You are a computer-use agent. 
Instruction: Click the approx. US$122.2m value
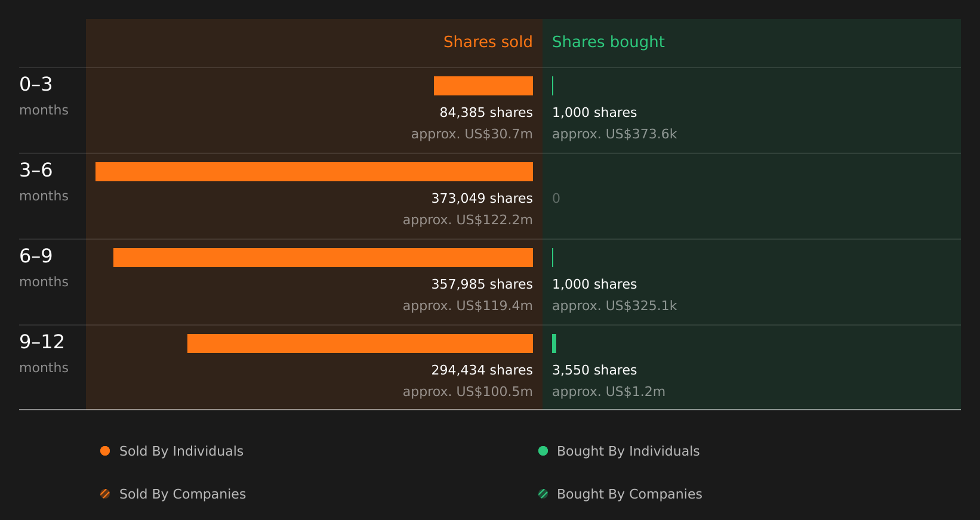click(x=468, y=220)
